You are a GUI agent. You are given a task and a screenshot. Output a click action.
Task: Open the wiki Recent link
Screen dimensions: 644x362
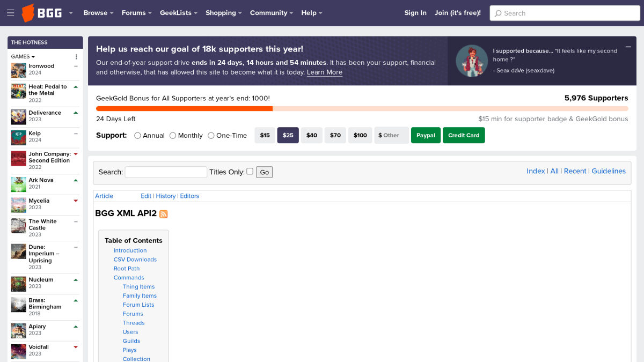click(x=575, y=171)
